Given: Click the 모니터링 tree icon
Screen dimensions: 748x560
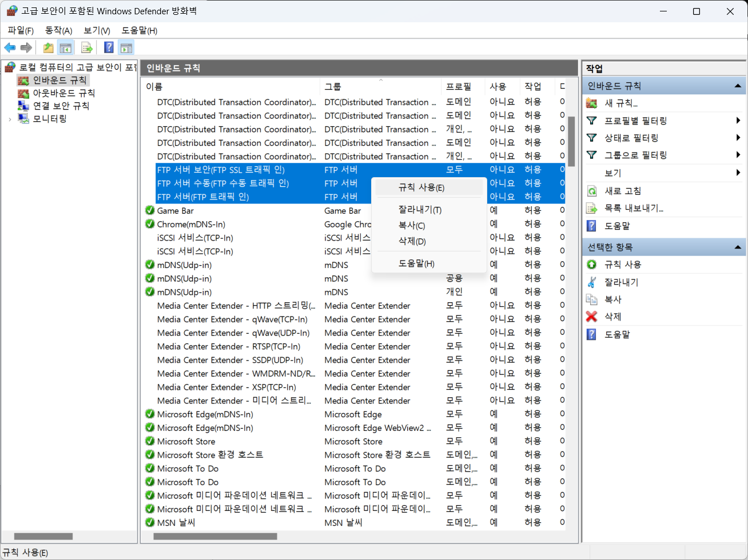Looking at the screenshot, I should pyautogui.click(x=23, y=119).
